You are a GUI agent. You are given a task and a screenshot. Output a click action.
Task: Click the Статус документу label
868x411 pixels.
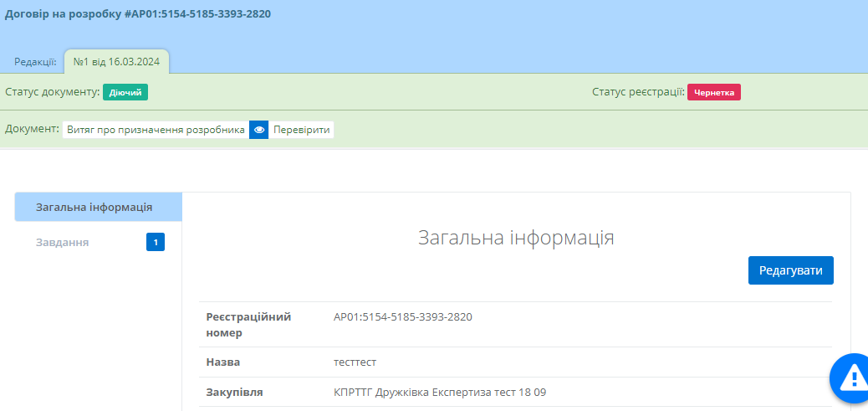[x=52, y=92]
